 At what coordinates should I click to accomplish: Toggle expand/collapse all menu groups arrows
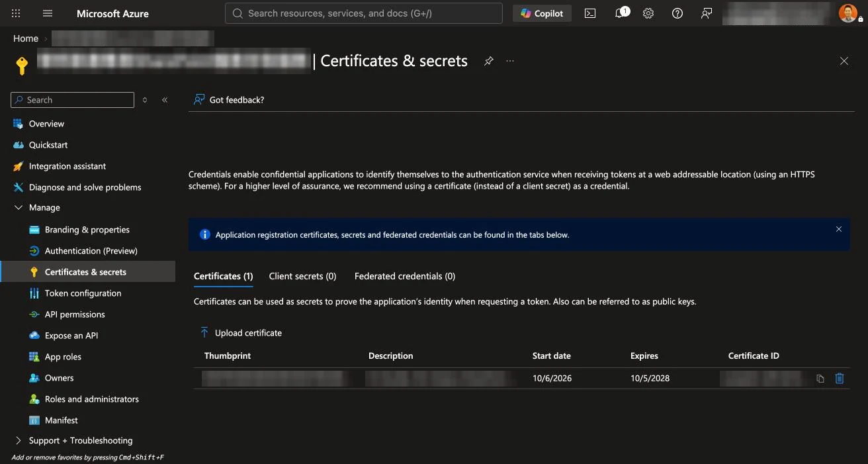pos(145,100)
